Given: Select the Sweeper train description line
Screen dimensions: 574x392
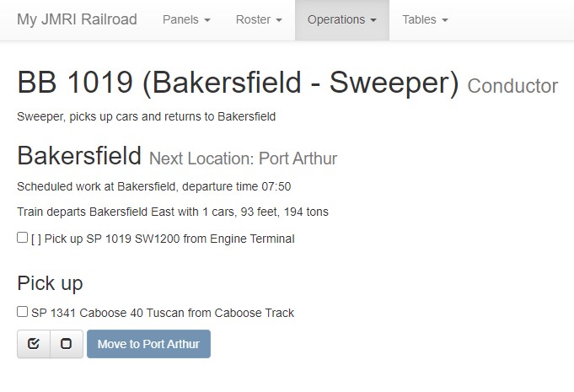Looking at the screenshot, I should (146, 116).
